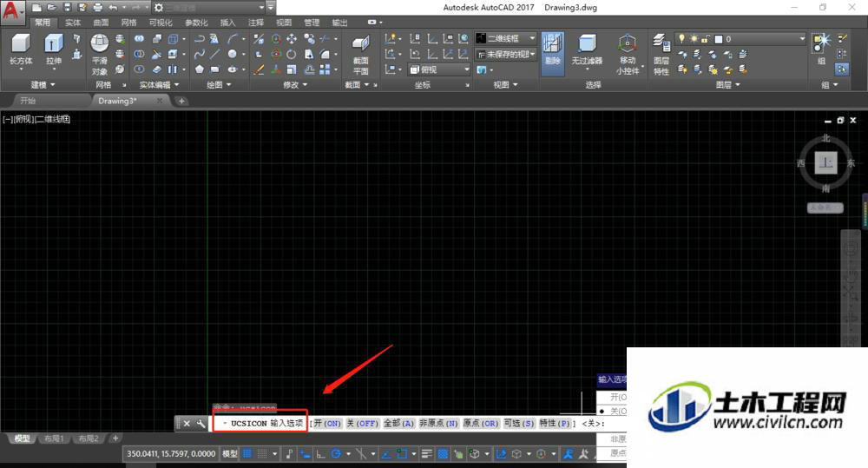Click the Layer Properties (图层特性) icon
The height and width of the screenshot is (468, 868).
click(661, 55)
